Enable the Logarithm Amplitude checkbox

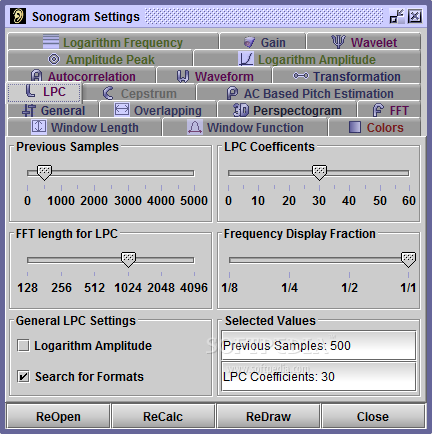coord(23,346)
